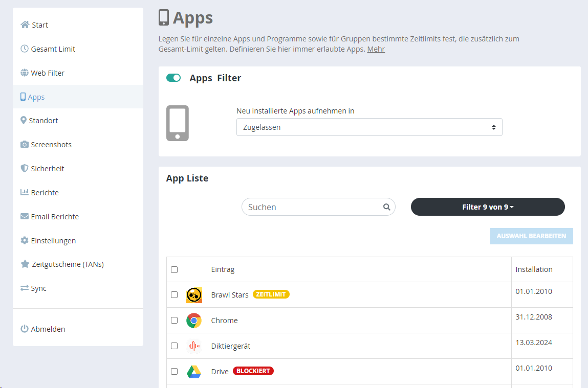Click the BLOCKIERT badge on Drive
This screenshot has height=388, width=588.
253,371
